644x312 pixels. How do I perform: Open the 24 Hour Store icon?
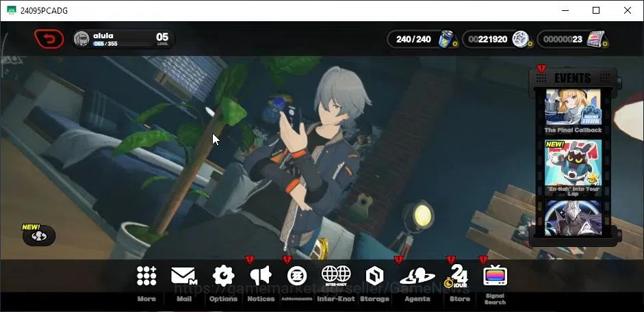(x=458, y=276)
